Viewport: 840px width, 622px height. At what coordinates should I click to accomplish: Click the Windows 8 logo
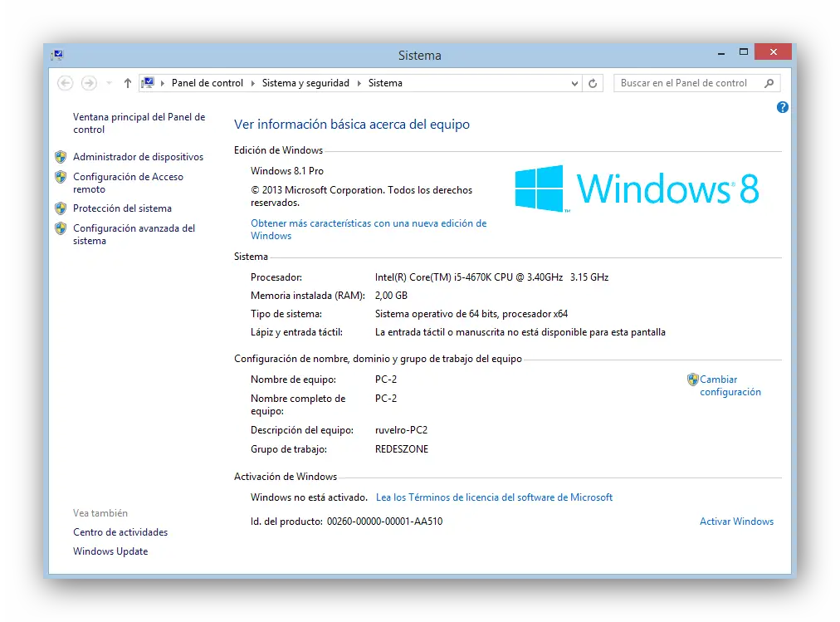tap(637, 189)
